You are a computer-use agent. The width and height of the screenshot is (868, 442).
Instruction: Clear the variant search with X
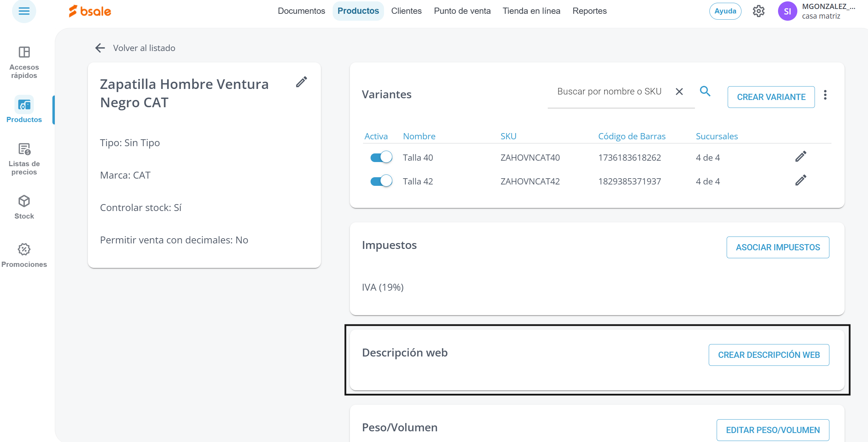point(679,92)
